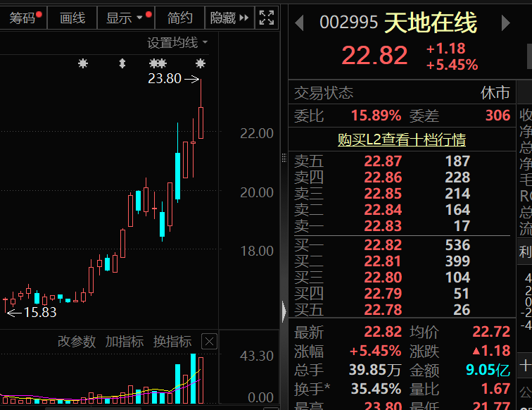Toggle the 简约 simplified mode
Image resolution: width=532 pixels, height=410 pixels.
tap(180, 18)
